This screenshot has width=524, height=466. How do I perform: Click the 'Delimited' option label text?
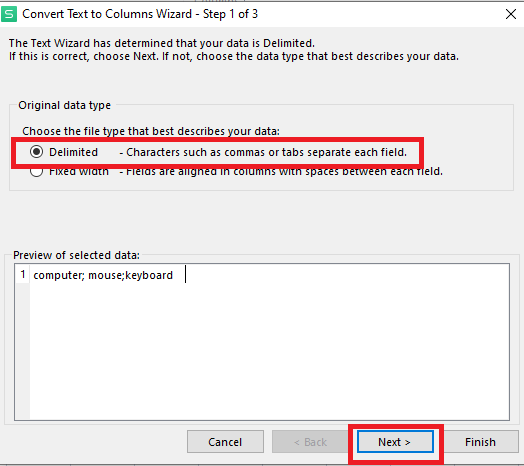click(x=73, y=152)
